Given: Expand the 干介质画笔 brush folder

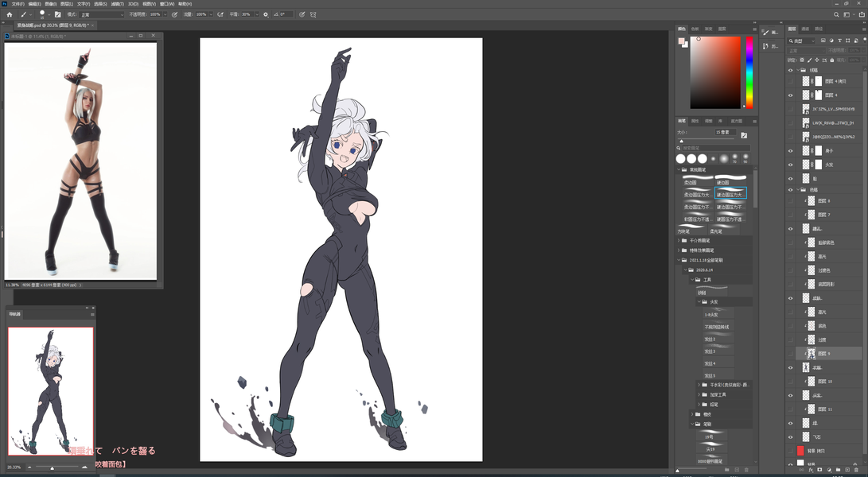Looking at the screenshot, I should pos(679,241).
